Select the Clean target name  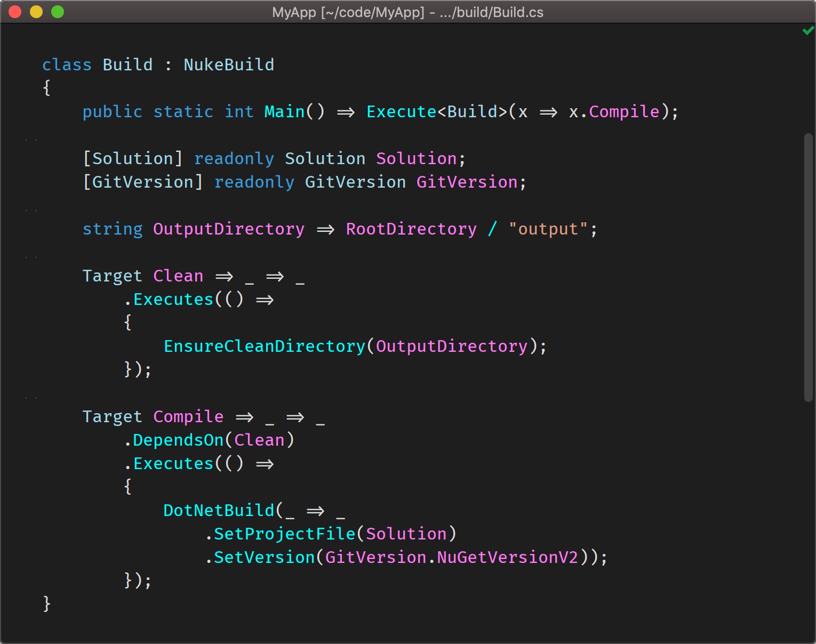(x=178, y=276)
